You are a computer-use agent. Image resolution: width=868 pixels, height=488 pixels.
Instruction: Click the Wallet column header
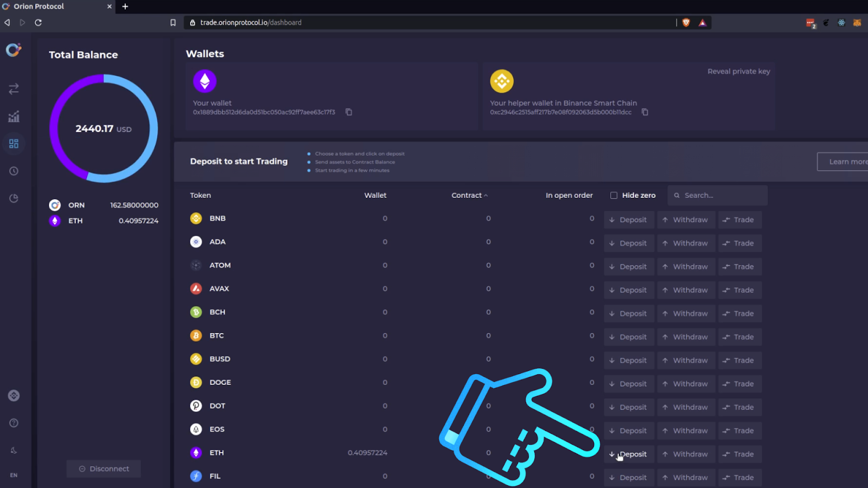(x=375, y=195)
